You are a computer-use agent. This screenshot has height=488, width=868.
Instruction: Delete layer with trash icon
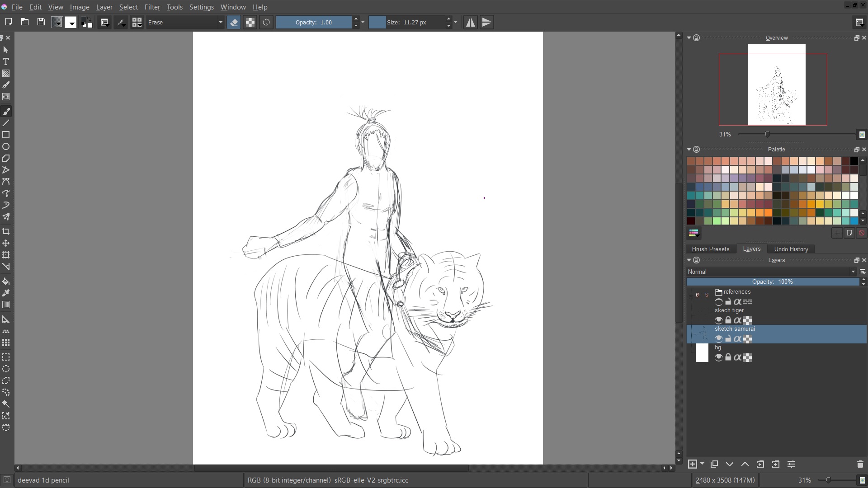point(860,464)
